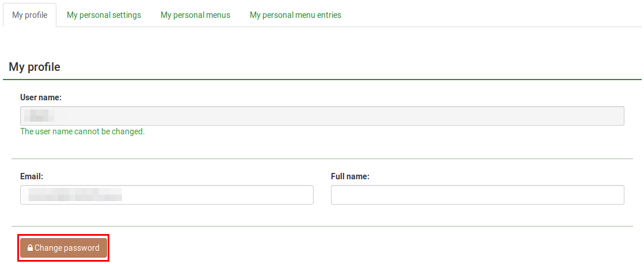
Task: Go to My personal menu entries tab
Action: point(295,15)
